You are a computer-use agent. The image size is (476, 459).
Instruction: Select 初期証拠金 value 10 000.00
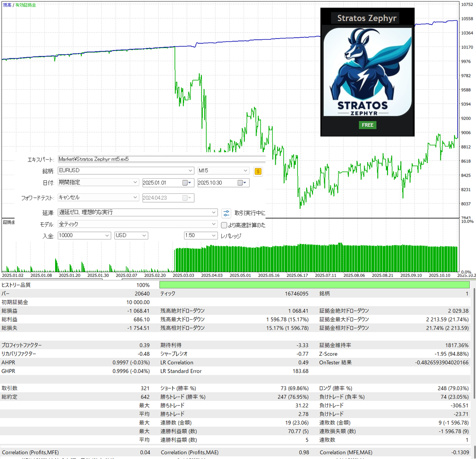pos(138,302)
